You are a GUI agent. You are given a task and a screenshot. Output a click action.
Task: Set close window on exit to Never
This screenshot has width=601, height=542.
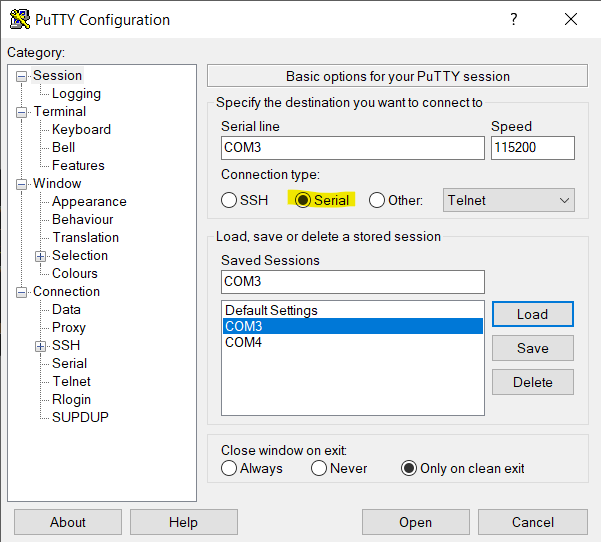[x=319, y=468]
